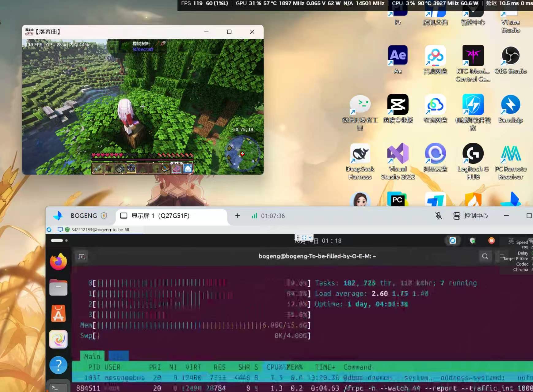Open 控制中心 in the remote client

tap(470, 216)
